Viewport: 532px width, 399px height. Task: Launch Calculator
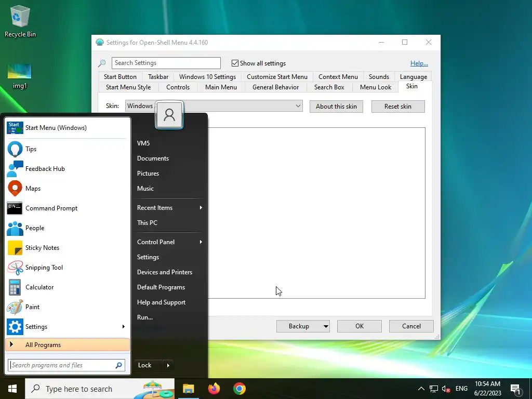(x=68, y=287)
